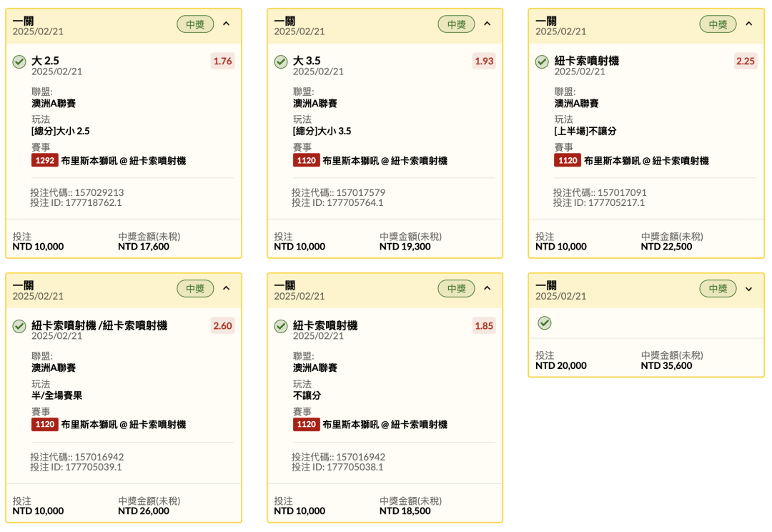772x532 pixels.
Task: Click the NTD 17,600 winnings amount
Action: point(144,246)
